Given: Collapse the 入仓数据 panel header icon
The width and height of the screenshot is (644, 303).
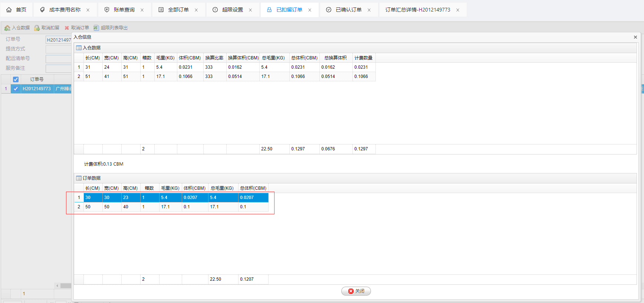Looking at the screenshot, I should pos(79,48).
